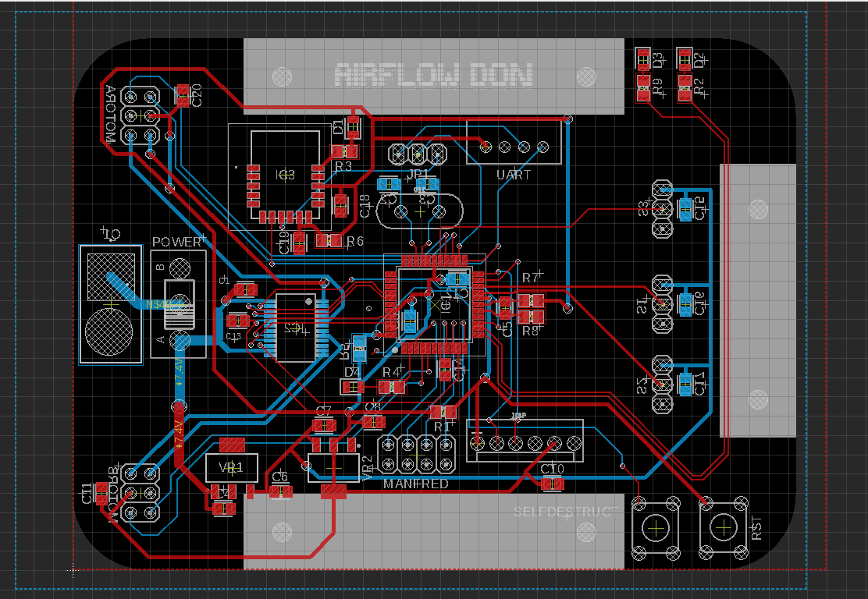Select the square hatched battery pad

[112, 277]
